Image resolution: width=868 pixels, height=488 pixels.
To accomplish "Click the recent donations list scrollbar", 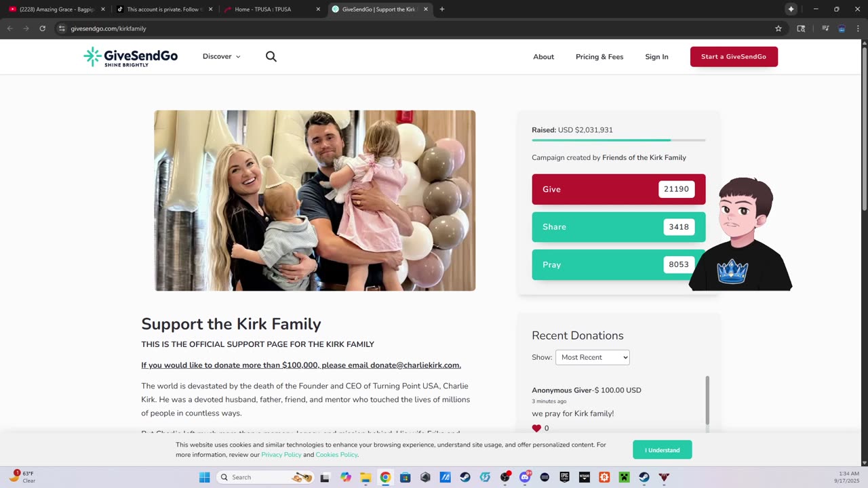I will coord(707,400).
